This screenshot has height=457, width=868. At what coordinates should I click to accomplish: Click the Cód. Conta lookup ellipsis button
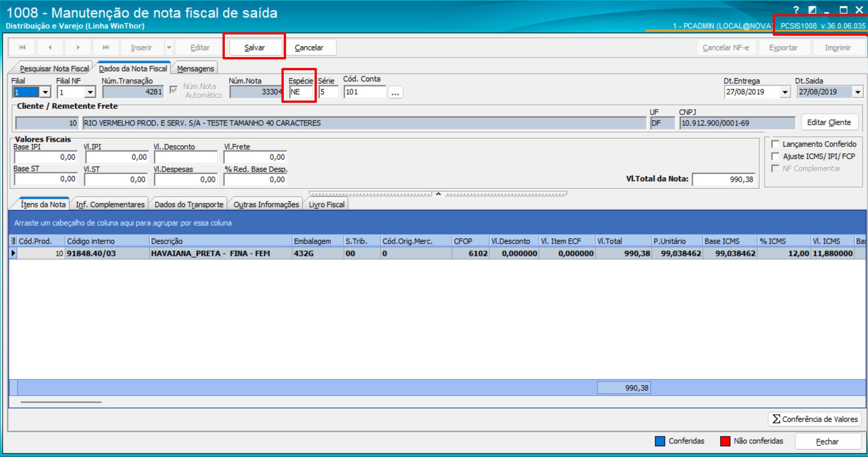395,92
